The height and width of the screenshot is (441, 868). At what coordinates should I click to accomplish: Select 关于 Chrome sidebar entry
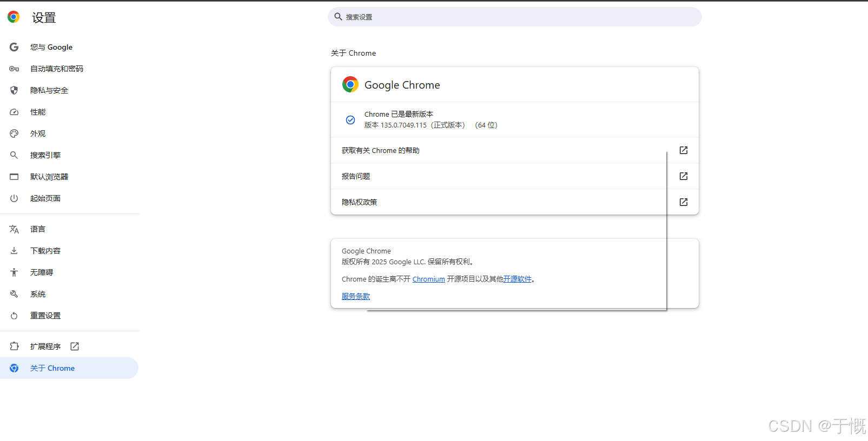tap(69, 368)
